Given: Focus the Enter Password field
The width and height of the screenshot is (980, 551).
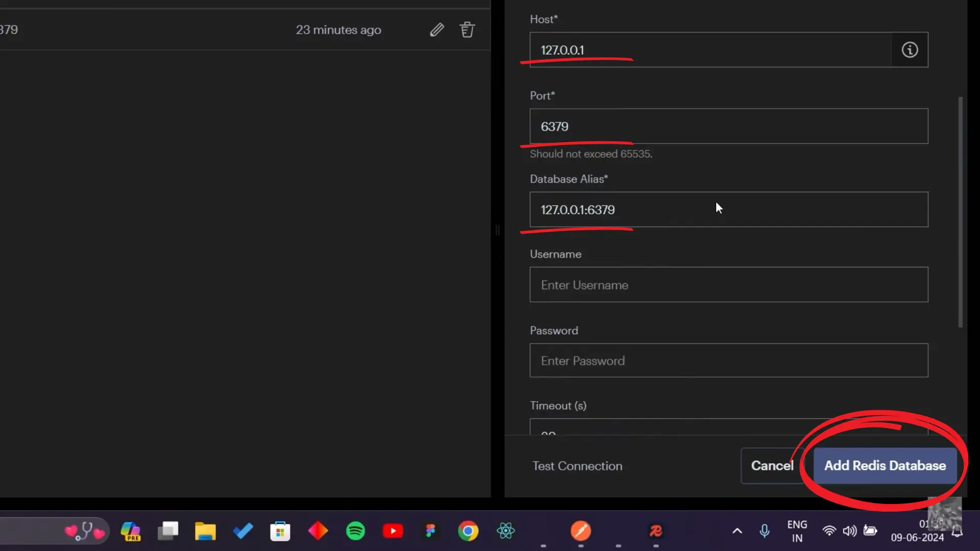Looking at the screenshot, I should coord(729,360).
